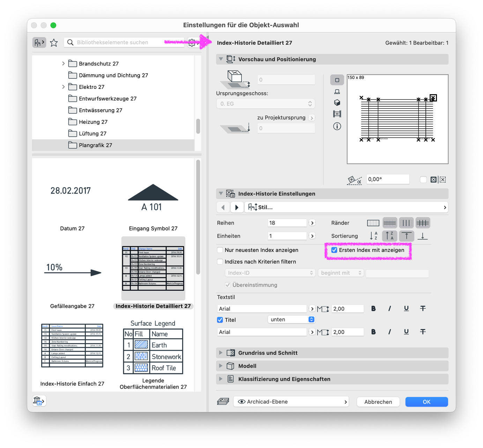Click the OK button
The width and height of the screenshot is (483, 448).
(426, 402)
